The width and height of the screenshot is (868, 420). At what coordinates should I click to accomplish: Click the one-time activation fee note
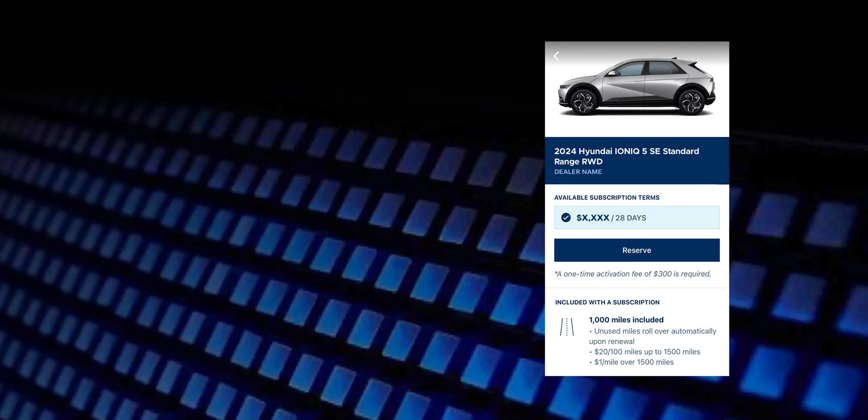coord(632,274)
